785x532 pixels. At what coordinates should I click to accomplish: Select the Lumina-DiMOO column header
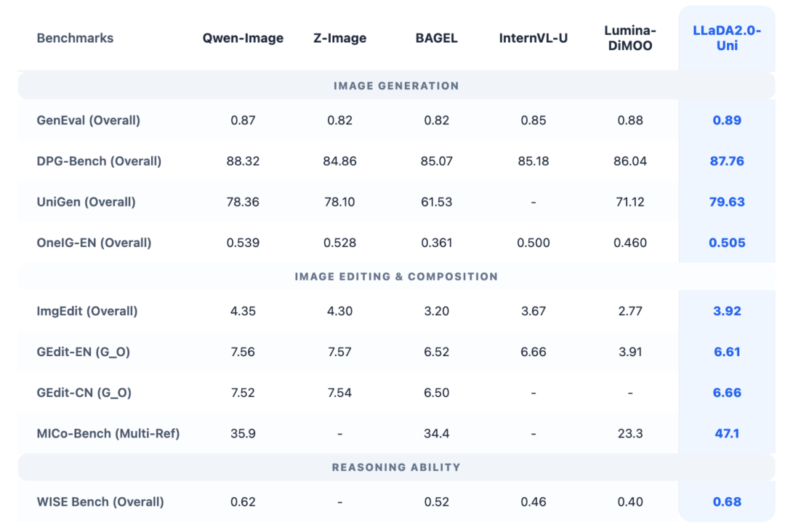[629, 38]
